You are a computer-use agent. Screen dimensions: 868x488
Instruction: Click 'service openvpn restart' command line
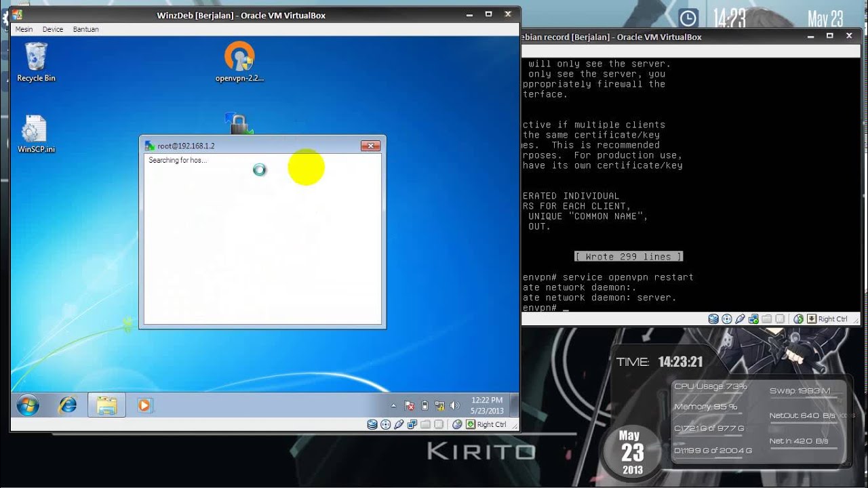pos(628,277)
